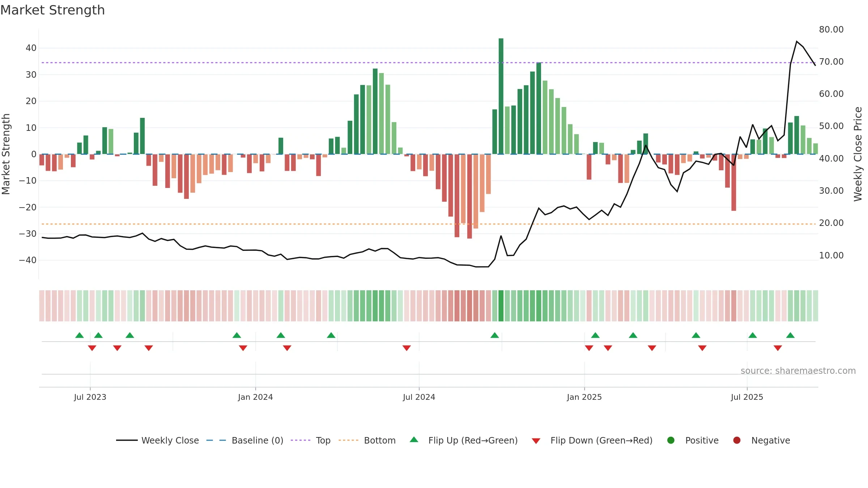This screenshot has height=488, width=868.
Task: Click the blue dashed Baseline legend sample
Action: [x=216, y=440]
